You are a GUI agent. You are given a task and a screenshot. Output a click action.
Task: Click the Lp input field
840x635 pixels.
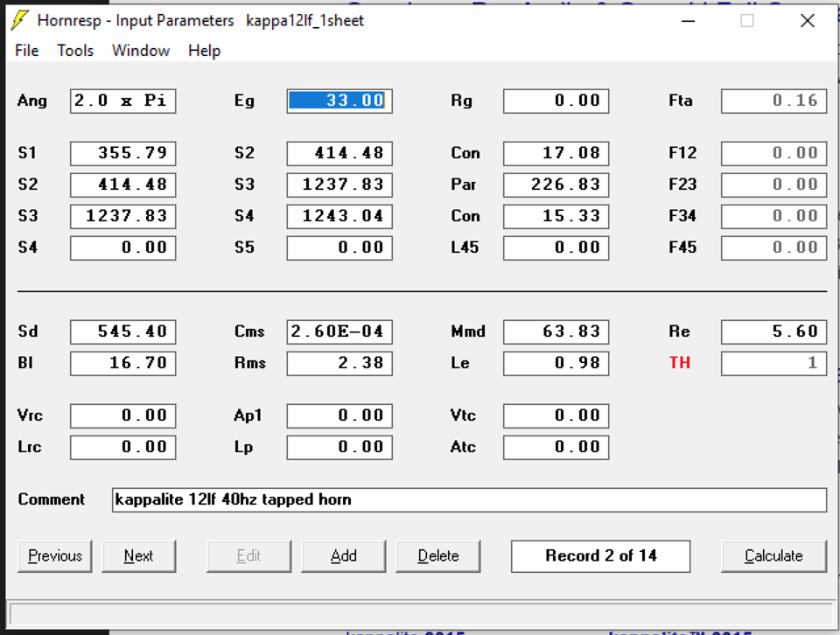pos(339,448)
